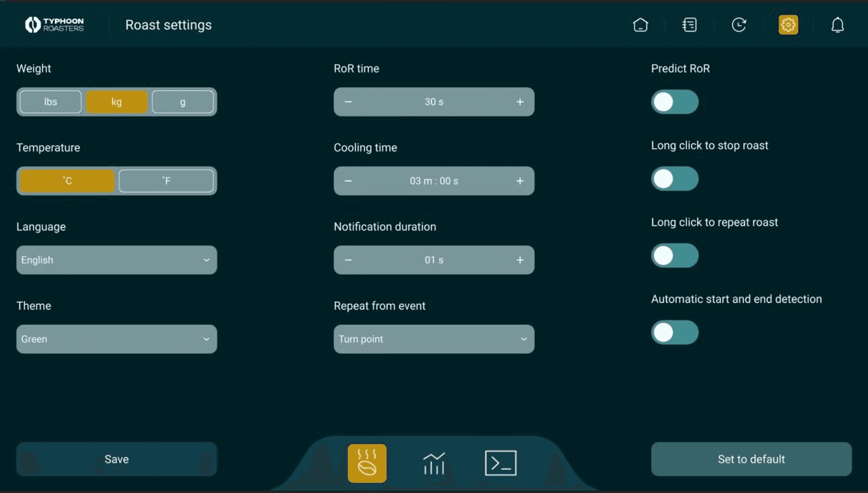Image resolution: width=868 pixels, height=493 pixels.
Task: Open the Language dropdown showing English
Action: click(117, 260)
